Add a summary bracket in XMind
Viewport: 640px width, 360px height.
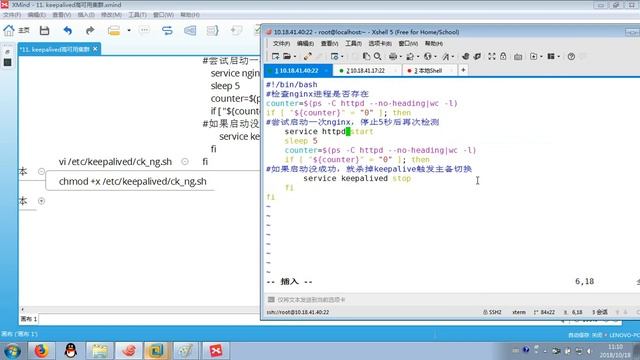click(212, 30)
